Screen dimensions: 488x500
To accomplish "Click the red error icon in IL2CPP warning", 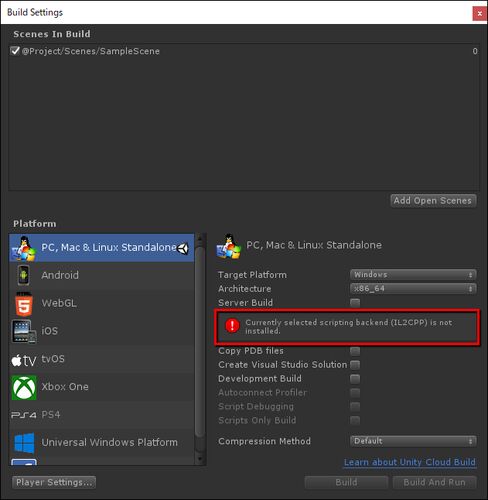I will click(x=232, y=326).
